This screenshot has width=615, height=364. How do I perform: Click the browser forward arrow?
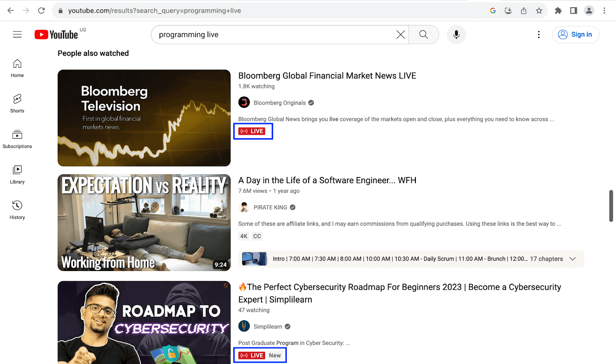(26, 11)
